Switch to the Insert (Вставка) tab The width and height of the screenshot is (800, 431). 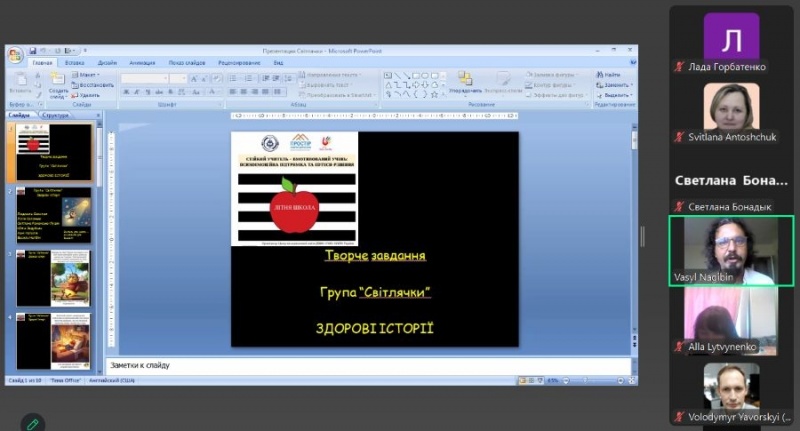(74, 63)
